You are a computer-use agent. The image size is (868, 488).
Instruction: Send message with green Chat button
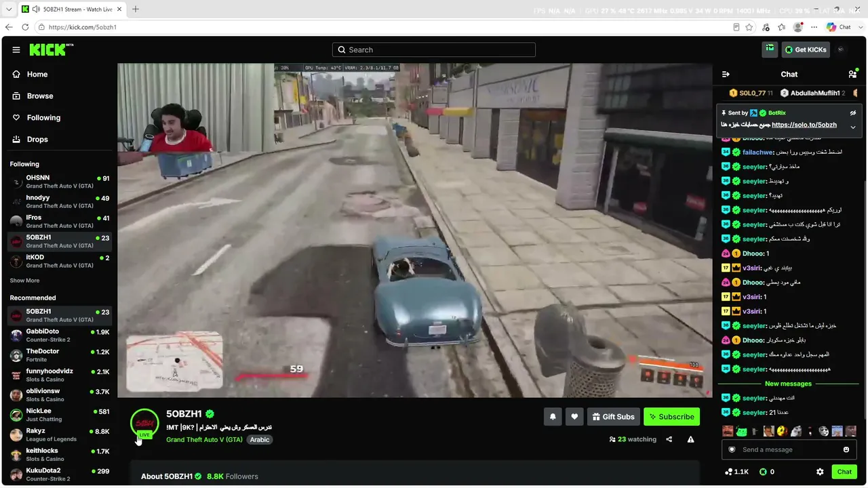844,472
